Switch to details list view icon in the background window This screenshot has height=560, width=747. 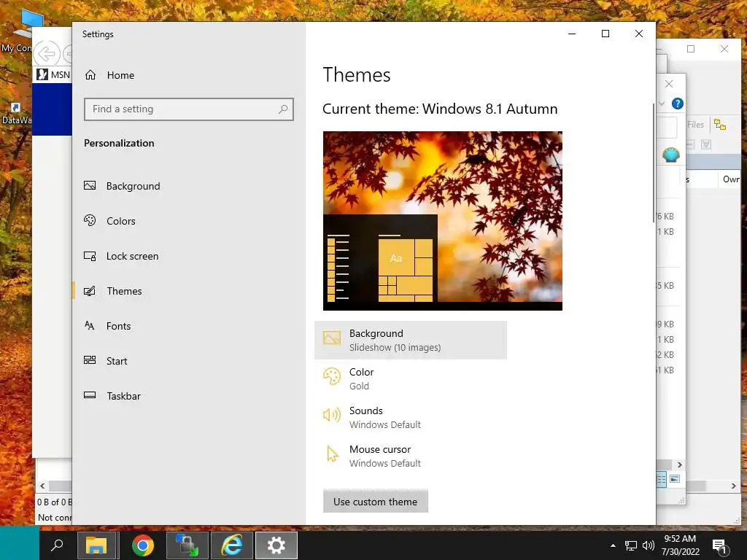661,479
